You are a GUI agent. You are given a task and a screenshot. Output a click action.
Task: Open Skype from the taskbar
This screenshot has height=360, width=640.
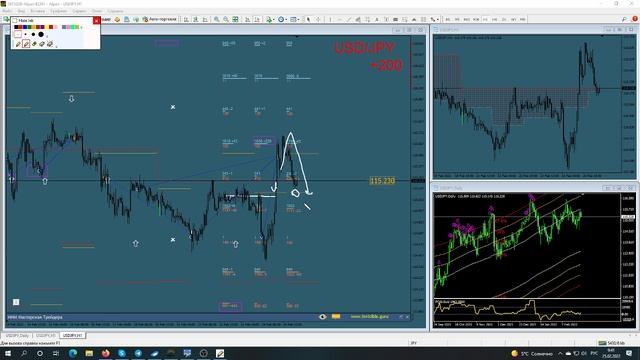(122, 353)
